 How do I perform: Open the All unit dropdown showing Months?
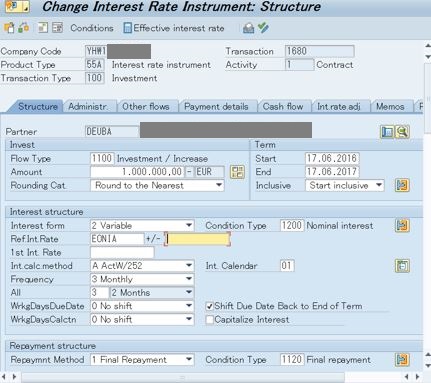[152, 293]
